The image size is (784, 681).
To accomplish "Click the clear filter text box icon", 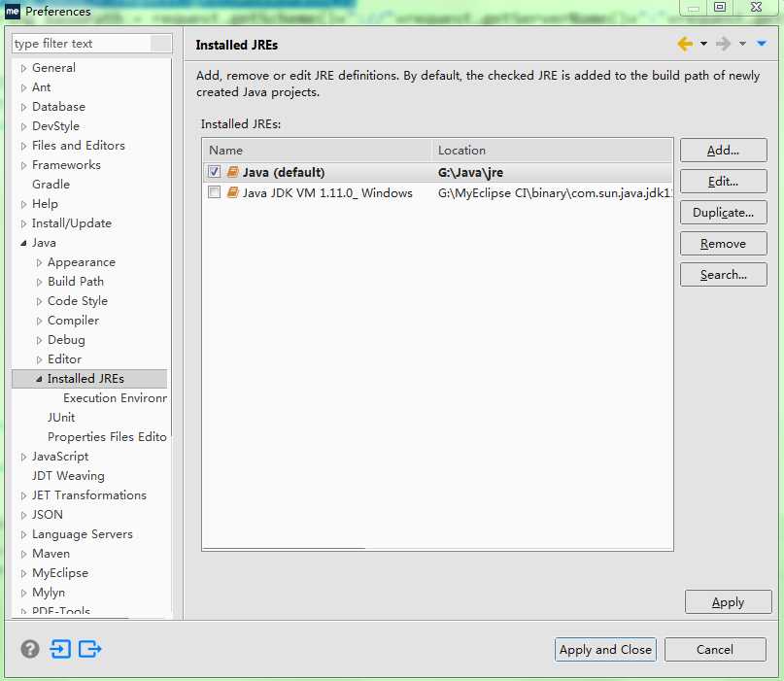I will pyautogui.click(x=161, y=44).
